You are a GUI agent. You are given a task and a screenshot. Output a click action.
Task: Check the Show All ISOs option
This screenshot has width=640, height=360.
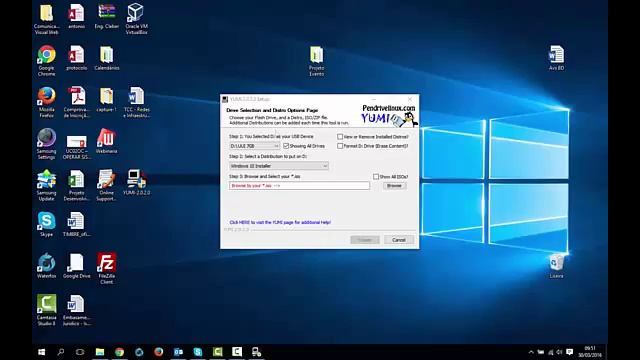tap(376, 177)
